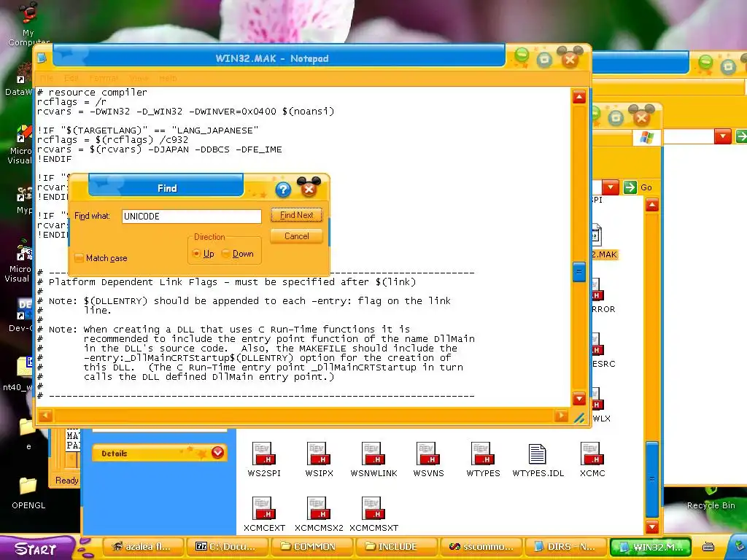Switch to the COMMON folder taskbar button
Viewport: 747px width, 560px height.
311,547
